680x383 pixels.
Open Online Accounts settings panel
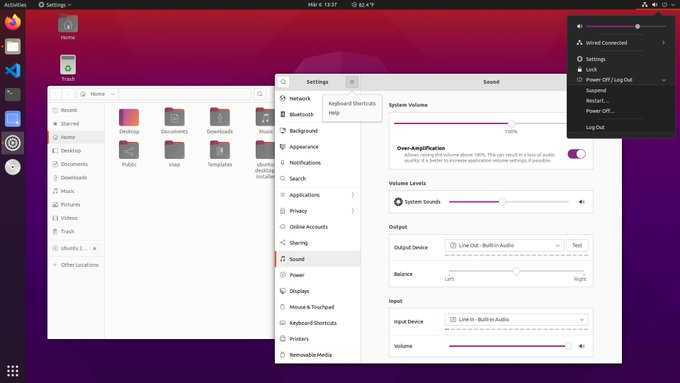pos(317,227)
